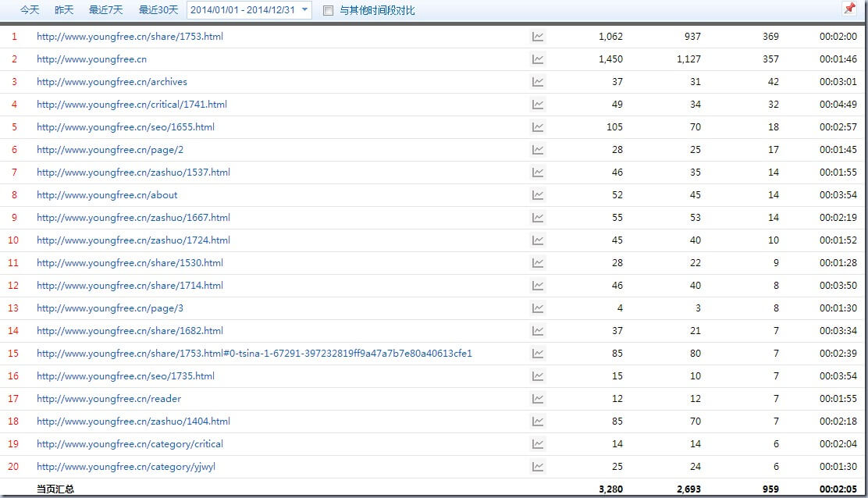868x498 pixels.
Task: Click the 959 total value
Action: pyautogui.click(x=770, y=489)
